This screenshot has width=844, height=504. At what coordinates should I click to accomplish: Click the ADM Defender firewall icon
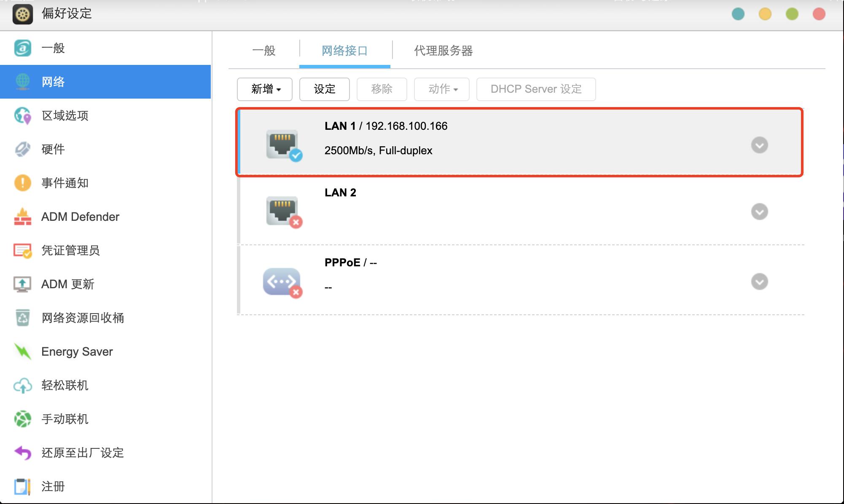[x=22, y=217]
